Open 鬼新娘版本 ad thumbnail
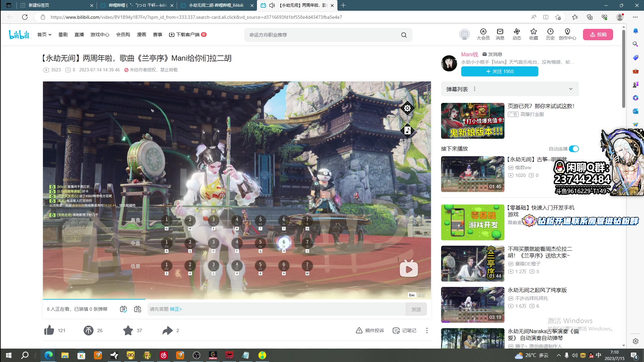The image size is (644, 362). [473, 121]
